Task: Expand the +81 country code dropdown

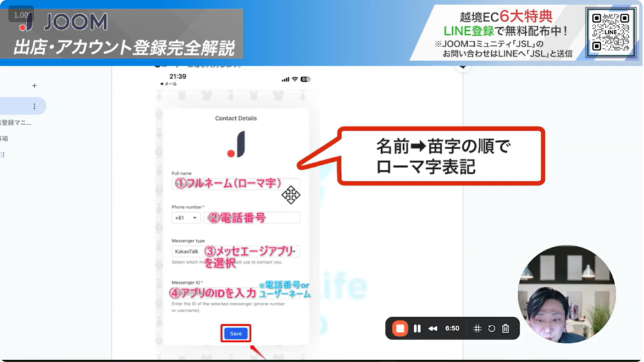Action: pos(186,218)
